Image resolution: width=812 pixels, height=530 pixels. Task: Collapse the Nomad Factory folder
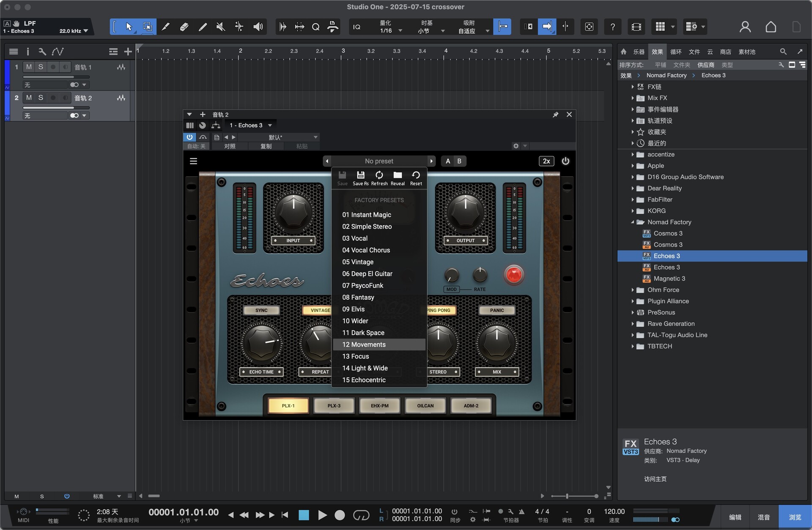(633, 222)
